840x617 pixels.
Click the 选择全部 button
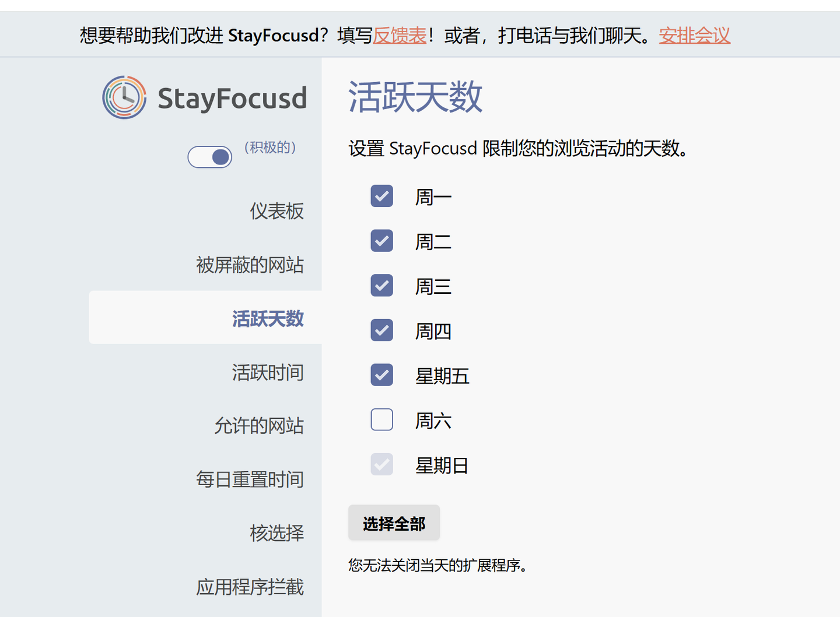point(394,523)
